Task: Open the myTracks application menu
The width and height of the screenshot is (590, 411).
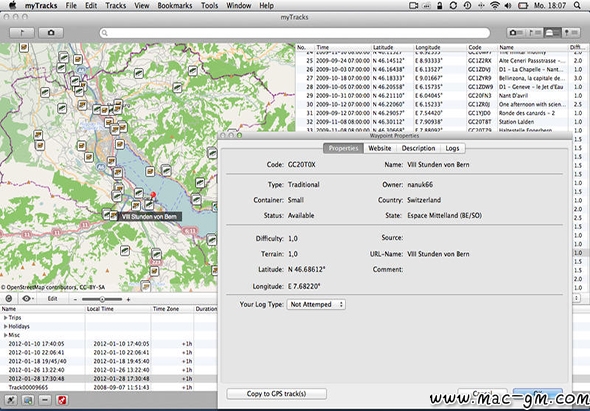Action: pyautogui.click(x=41, y=5)
